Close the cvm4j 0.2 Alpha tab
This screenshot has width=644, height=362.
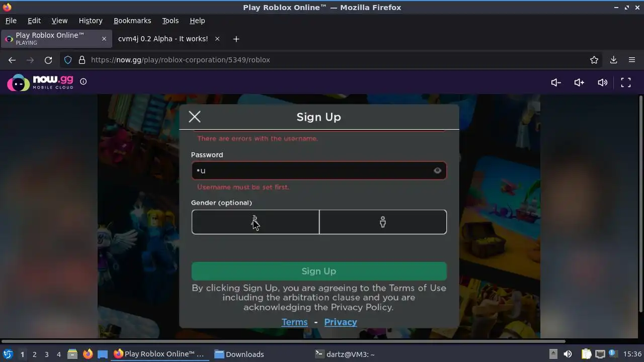pyautogui.click(x=217, y=39)
